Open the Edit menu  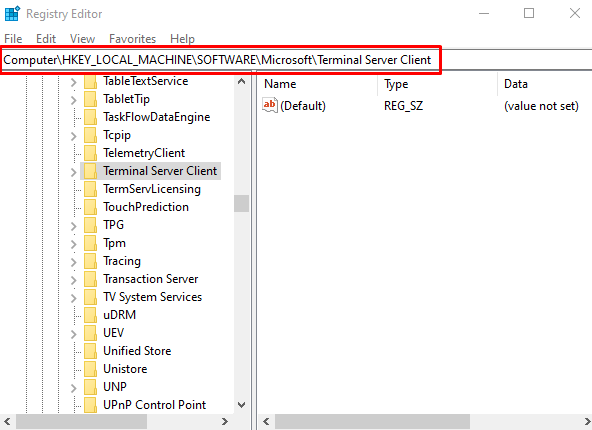click(46, 39)
